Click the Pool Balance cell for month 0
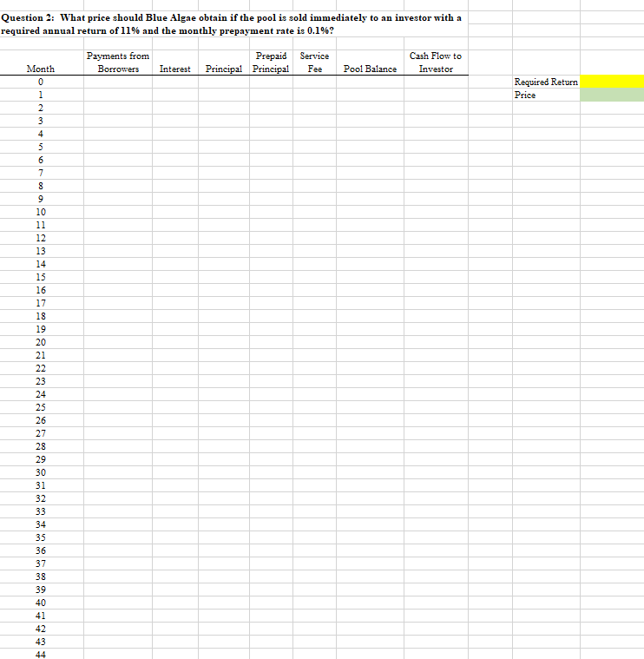This screenshot has width=644, height=659. point(370,82)
